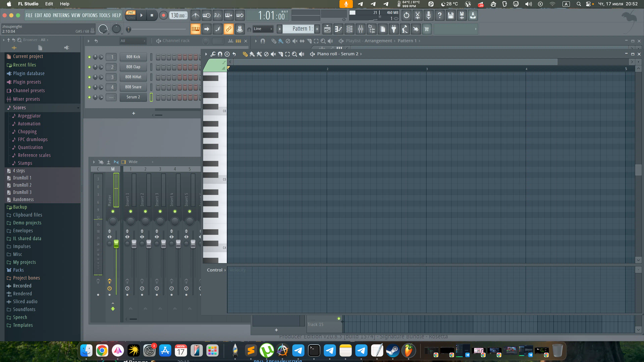Open the VIEW menu
644x362 pixels.
coord(76,15)
